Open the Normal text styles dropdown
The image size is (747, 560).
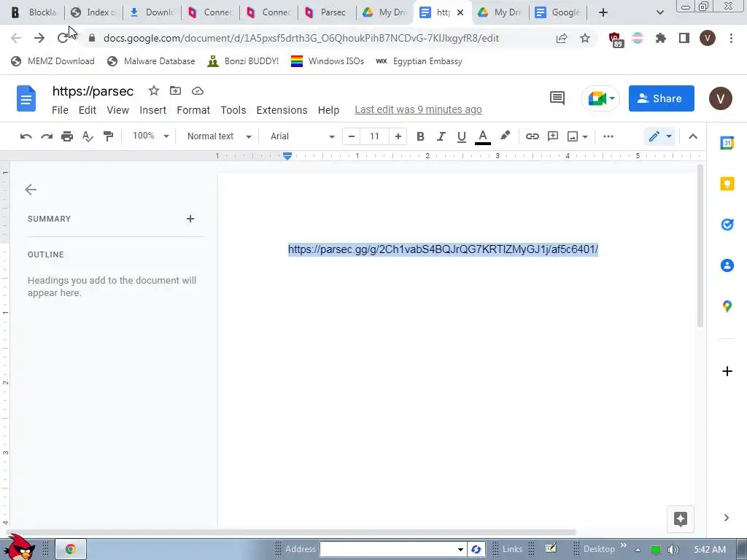pyautogui.click(x=219, y=136)
